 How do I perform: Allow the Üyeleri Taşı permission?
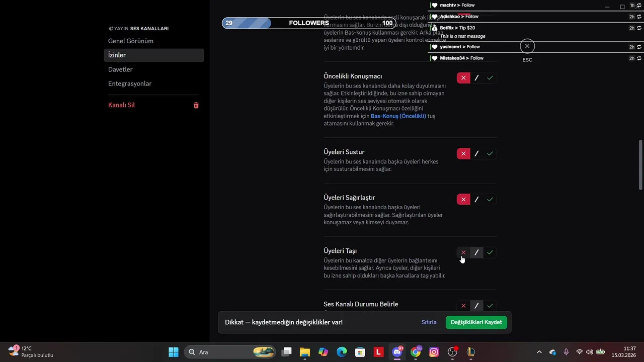(490, 252)
